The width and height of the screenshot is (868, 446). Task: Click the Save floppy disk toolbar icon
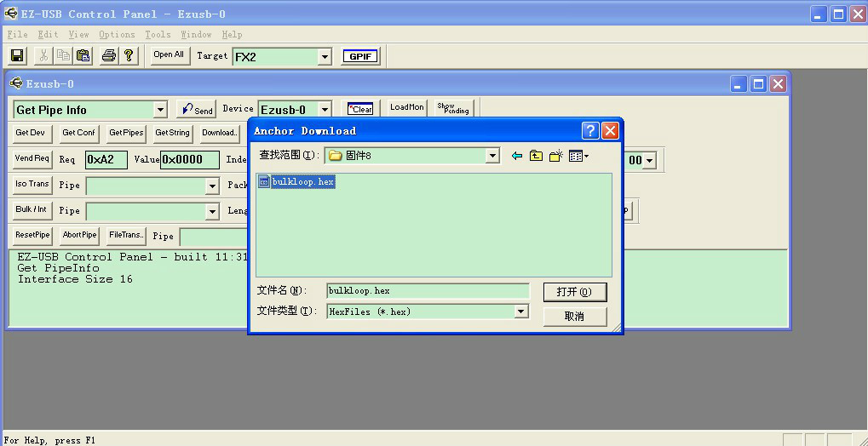17,55
